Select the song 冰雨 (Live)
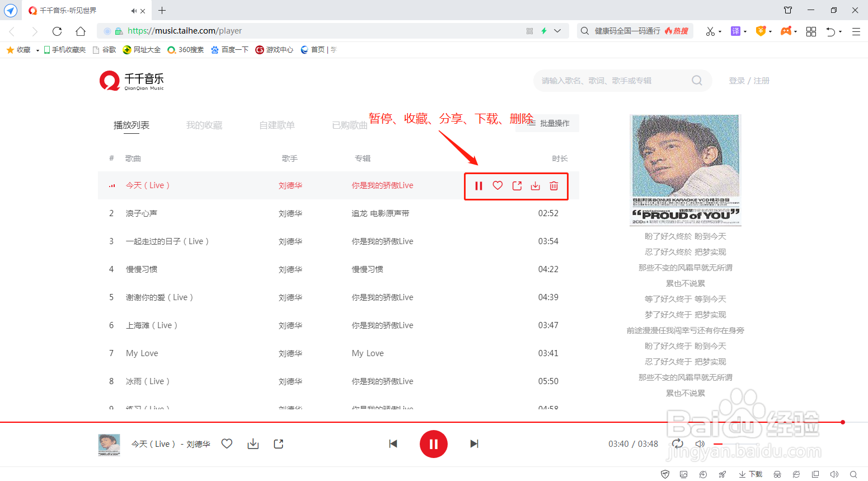The width and height of the screenshot is (868, 481). coord(148,381)
